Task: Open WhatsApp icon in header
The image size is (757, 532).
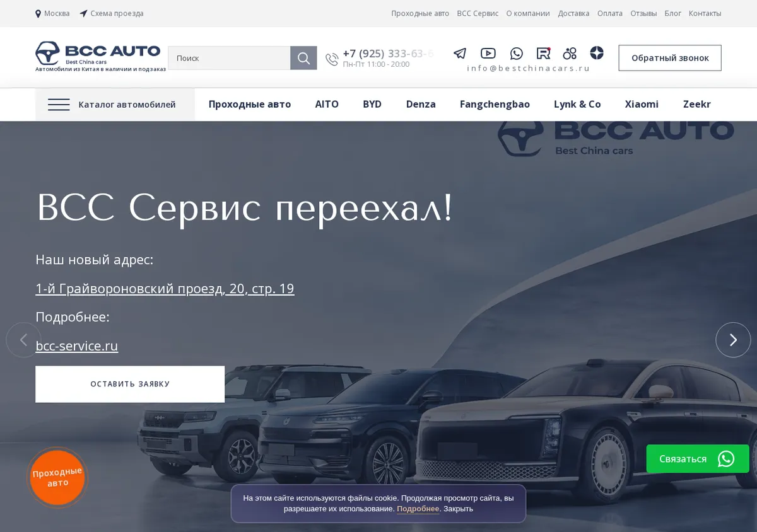Action: click(x=517, y=54)
